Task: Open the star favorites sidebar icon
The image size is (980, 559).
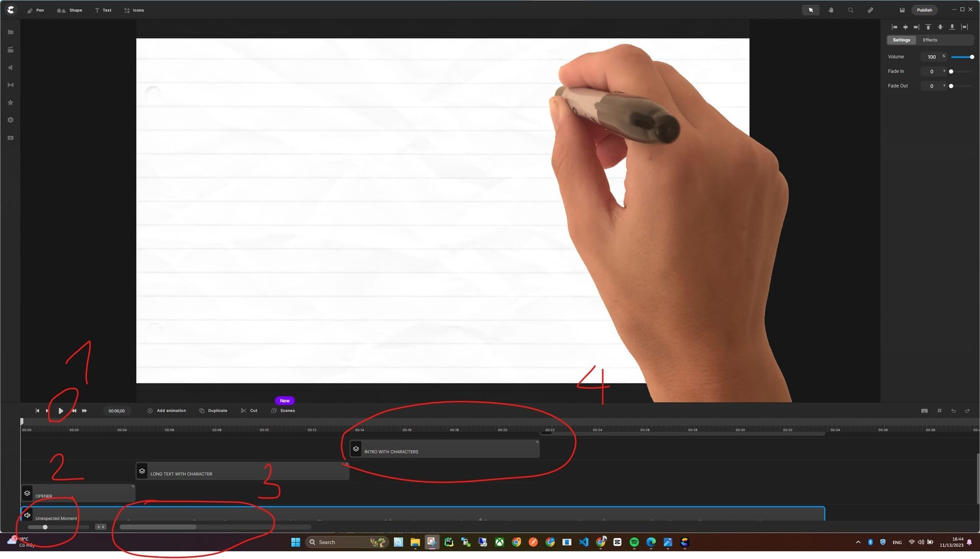Action: (x=10, y=103)
